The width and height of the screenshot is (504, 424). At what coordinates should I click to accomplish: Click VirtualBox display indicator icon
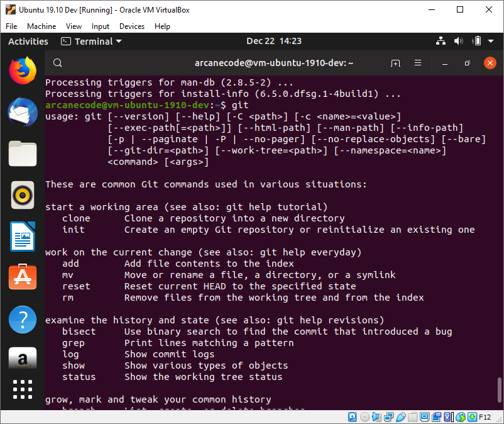(x=425, y=417)
